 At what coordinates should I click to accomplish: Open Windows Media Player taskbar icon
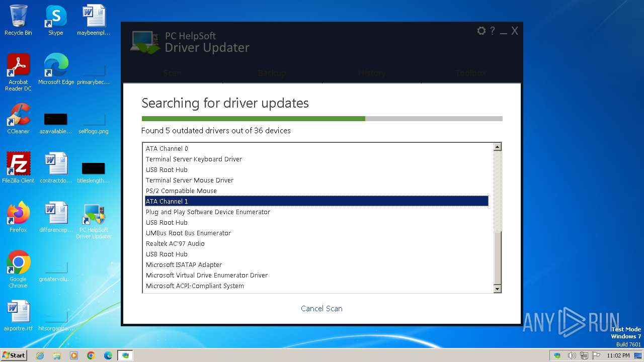74,355
